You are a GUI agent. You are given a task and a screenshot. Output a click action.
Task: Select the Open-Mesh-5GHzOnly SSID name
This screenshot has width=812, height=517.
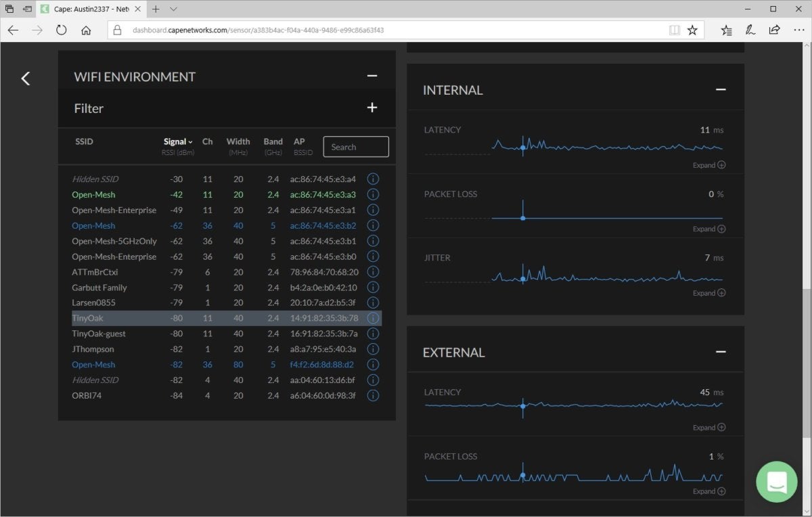pyautogui.click(x=114, y=241)
